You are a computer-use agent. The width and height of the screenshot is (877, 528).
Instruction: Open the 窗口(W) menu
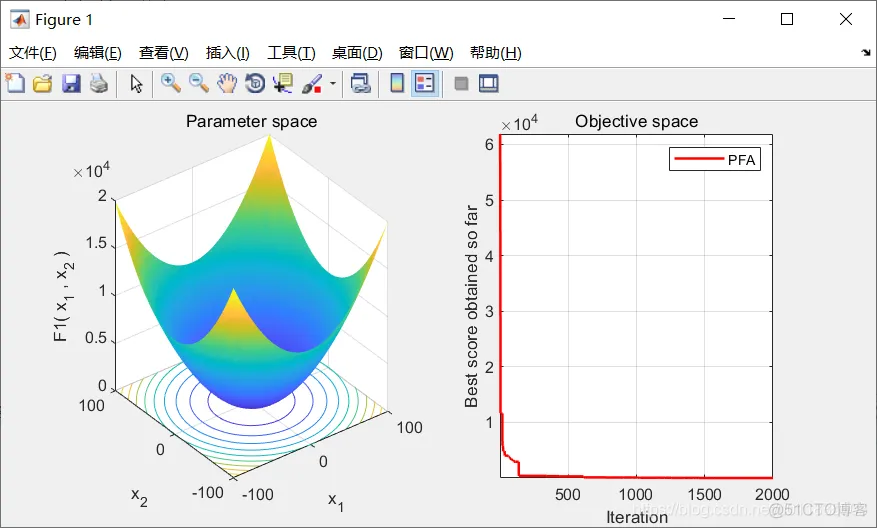(426, 53)
